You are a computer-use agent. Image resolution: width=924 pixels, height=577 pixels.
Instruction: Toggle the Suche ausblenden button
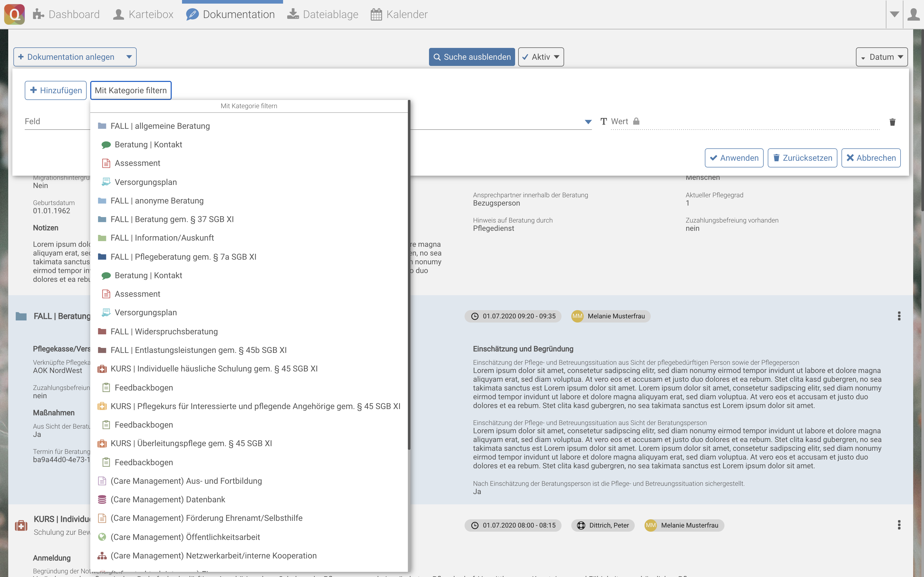(x=472, y=57)
